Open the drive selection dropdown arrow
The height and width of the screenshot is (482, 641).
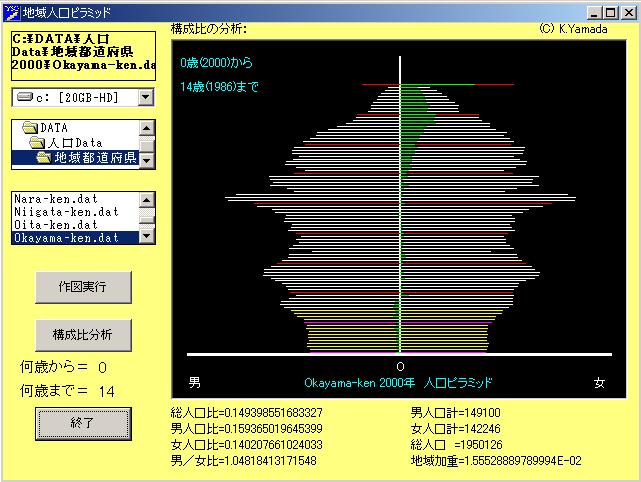tap(146, 97)
